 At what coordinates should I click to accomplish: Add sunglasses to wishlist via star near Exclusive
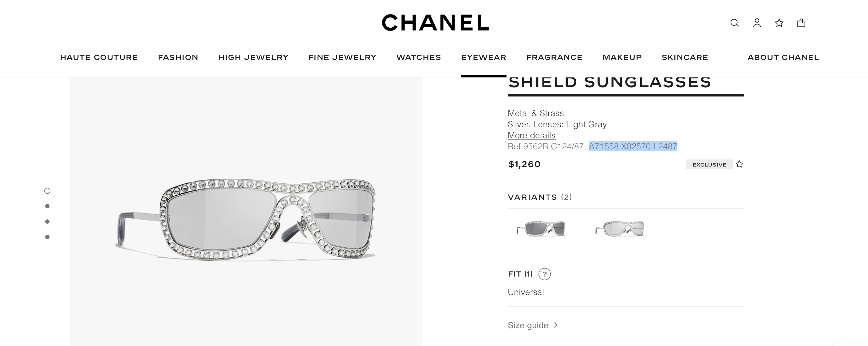click(x=739, y=164)
